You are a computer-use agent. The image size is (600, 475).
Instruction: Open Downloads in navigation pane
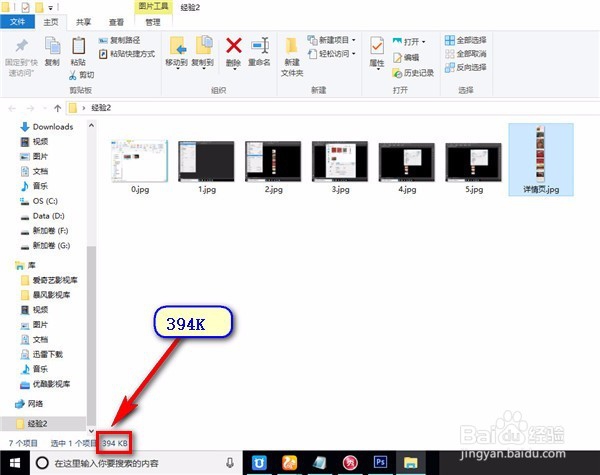46,127
